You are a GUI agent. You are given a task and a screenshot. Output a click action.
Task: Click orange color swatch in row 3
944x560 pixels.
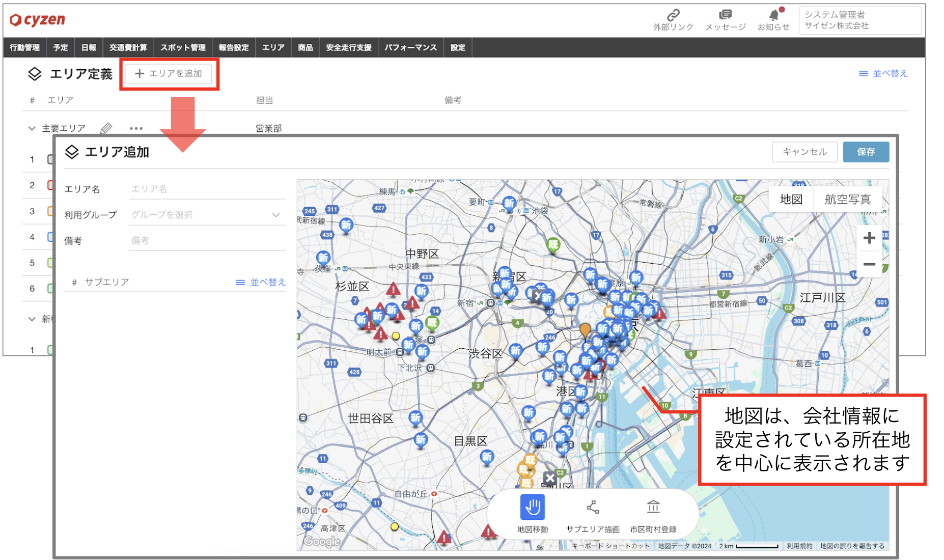coord(50,211)
